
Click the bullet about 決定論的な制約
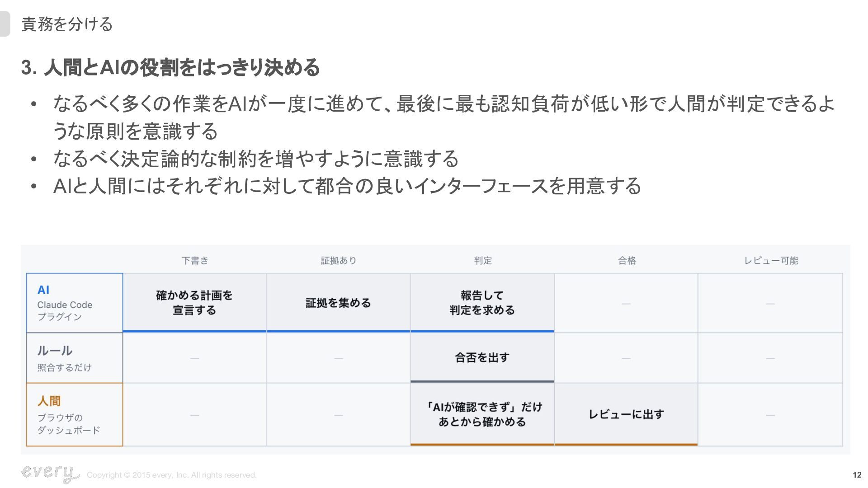[256, 159]
